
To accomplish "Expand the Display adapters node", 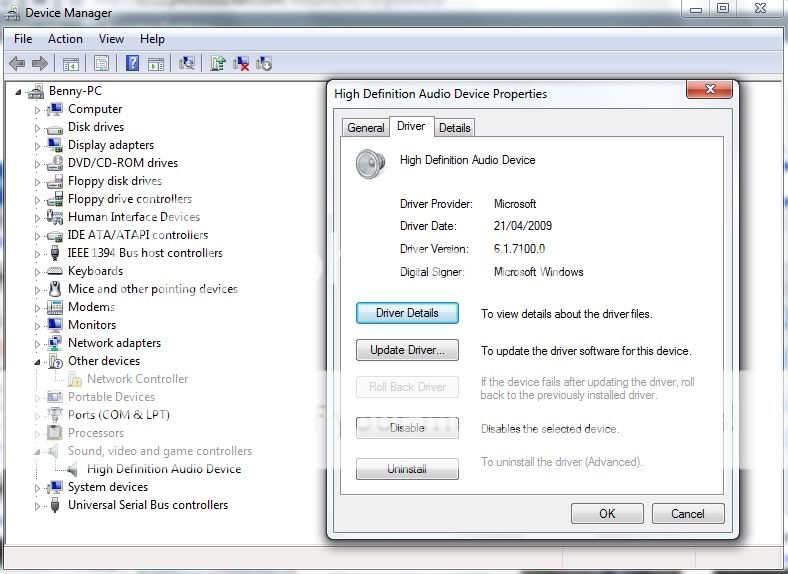I will click(x=38, y=146).
